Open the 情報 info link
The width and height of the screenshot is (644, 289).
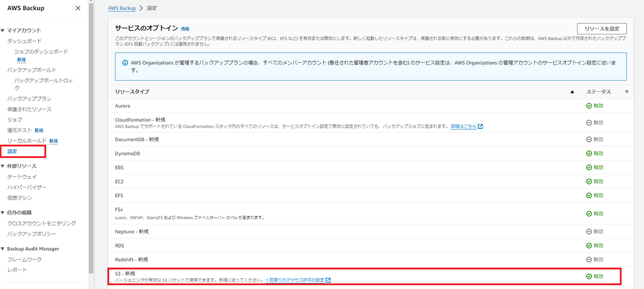pyautogui.click(x=185, y=28)
